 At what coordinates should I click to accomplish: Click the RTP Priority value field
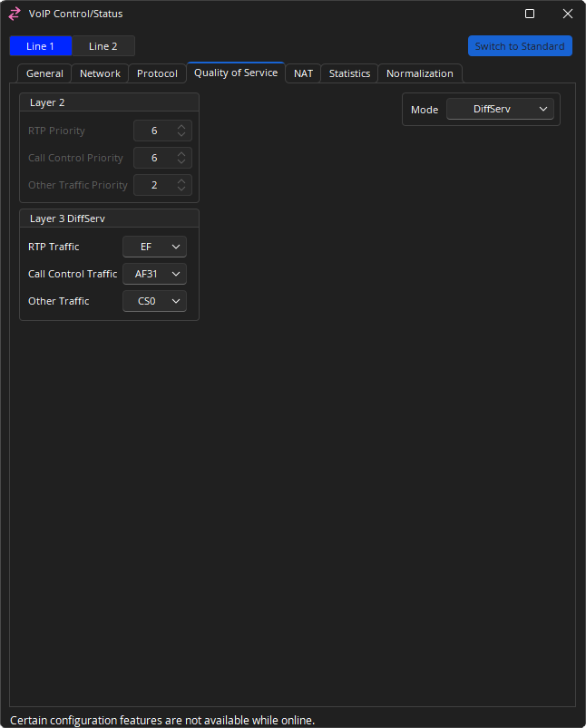154,131
